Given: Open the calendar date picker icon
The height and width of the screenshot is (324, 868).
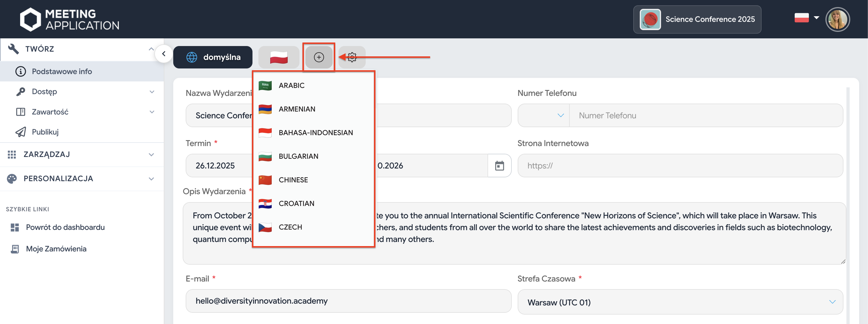Looking at the screenshot, I should (499, 166).
